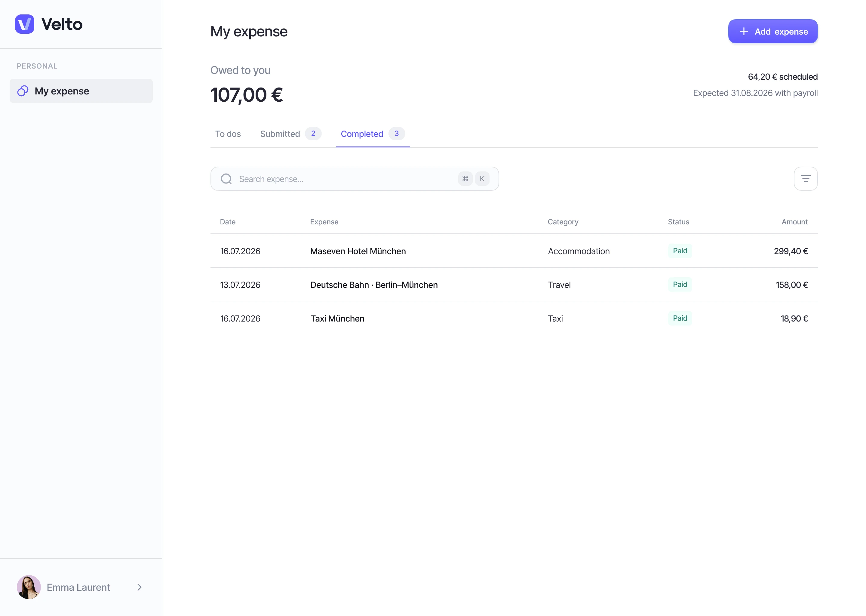Image resolution: width=866 pixels, height=616 pixels.
Task: Sort by the Expense column header
Action: (x=324, y=222)
